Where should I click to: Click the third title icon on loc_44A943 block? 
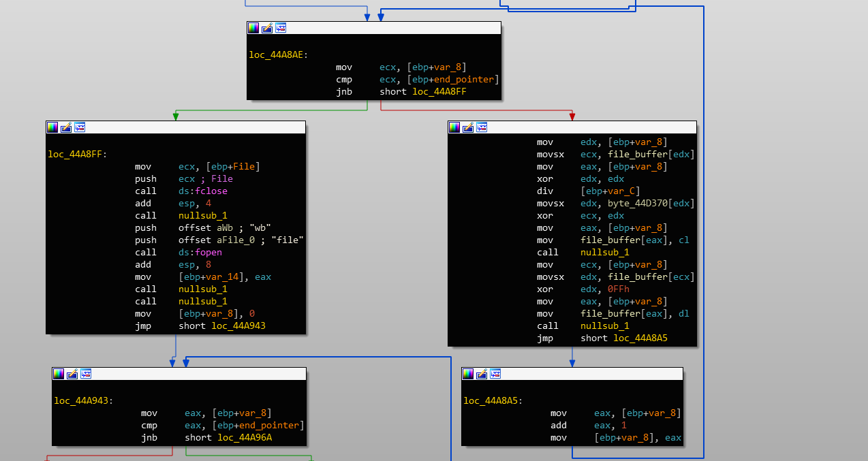tap(86, 374)
